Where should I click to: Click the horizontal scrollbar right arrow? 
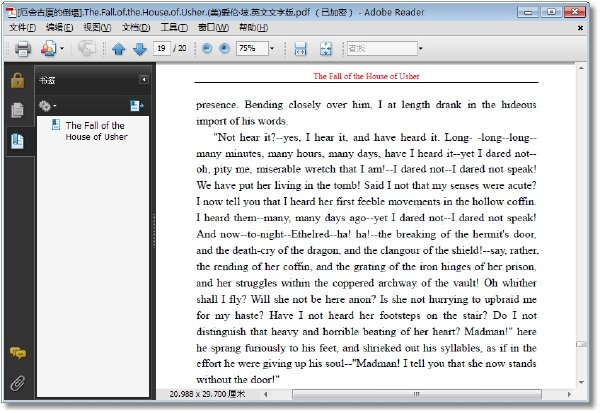569,394
